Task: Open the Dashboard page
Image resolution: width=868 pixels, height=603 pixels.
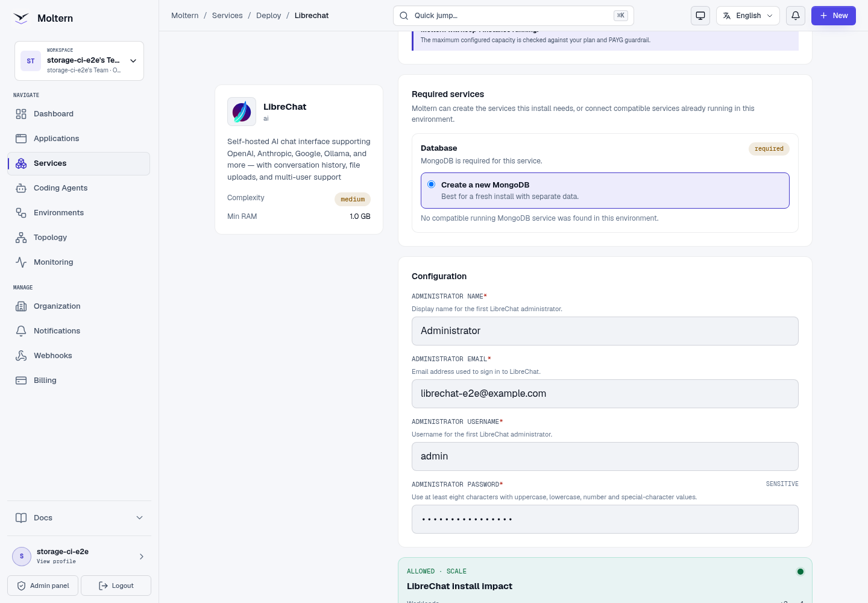Action: [x=78, y=114]
